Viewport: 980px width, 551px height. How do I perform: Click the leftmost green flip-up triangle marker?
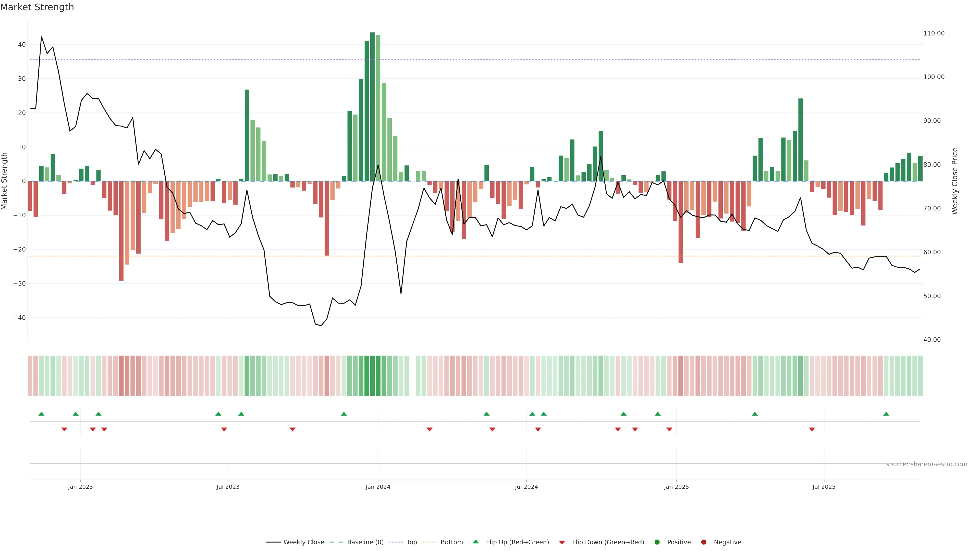pyautogui.click(x=41, y=414)
